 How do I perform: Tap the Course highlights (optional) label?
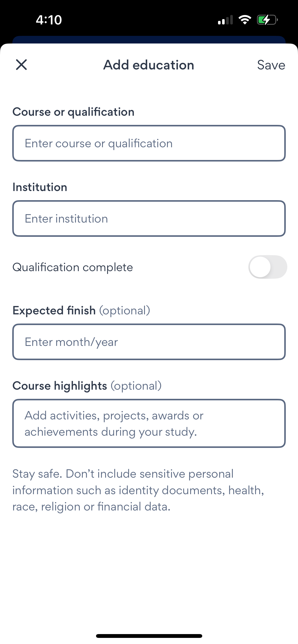point(87,386)
